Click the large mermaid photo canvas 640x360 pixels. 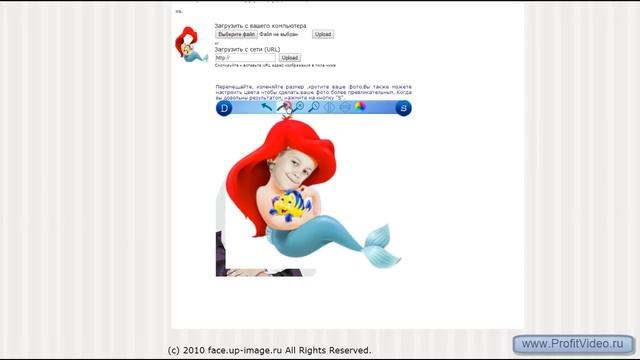click(313, 197)
